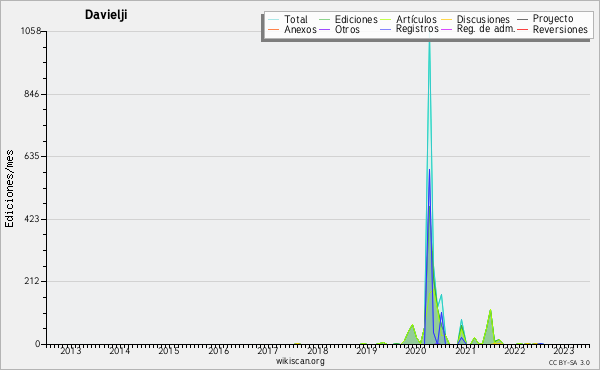Click the 2021 x-axis year label
The height and width of the screenshot is (370, 600).
coord(465,351)
